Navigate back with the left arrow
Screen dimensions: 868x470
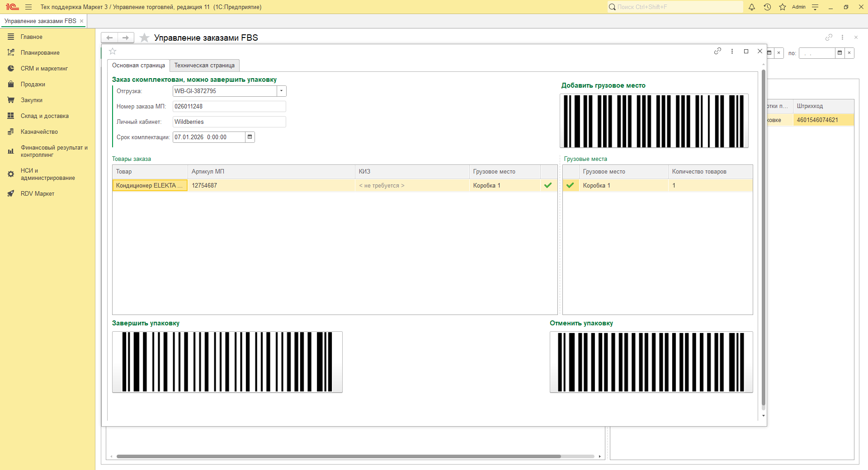(109, 38)
